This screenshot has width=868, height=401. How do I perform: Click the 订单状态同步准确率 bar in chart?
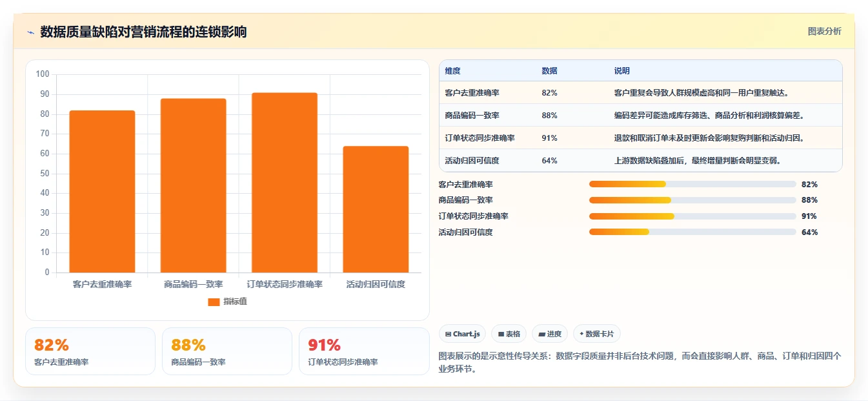click(x=285, y=183)
